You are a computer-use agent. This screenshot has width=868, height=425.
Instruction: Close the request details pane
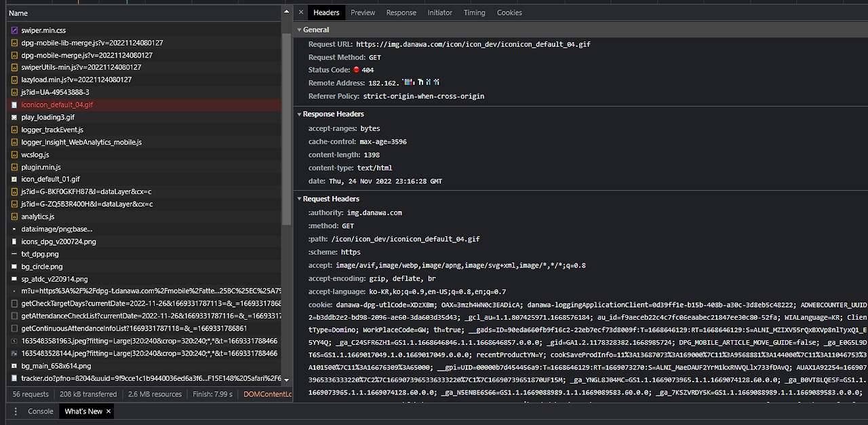coord(301,12)
